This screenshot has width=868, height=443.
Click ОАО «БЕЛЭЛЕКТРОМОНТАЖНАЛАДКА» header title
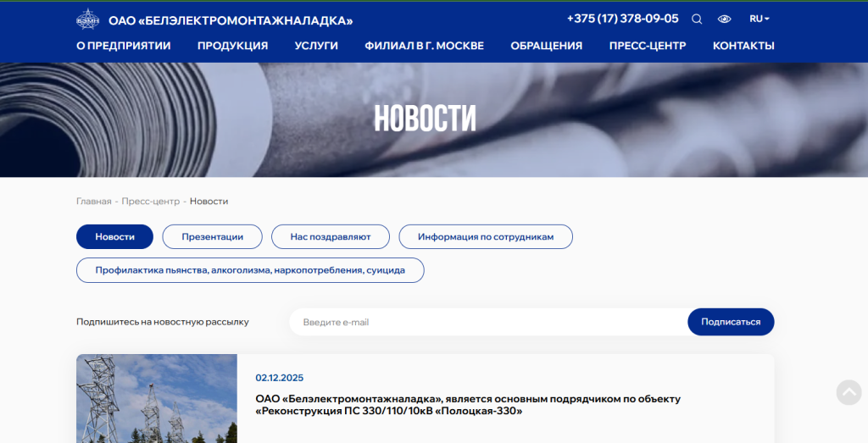pyautogui.click(x=231, y=21)
